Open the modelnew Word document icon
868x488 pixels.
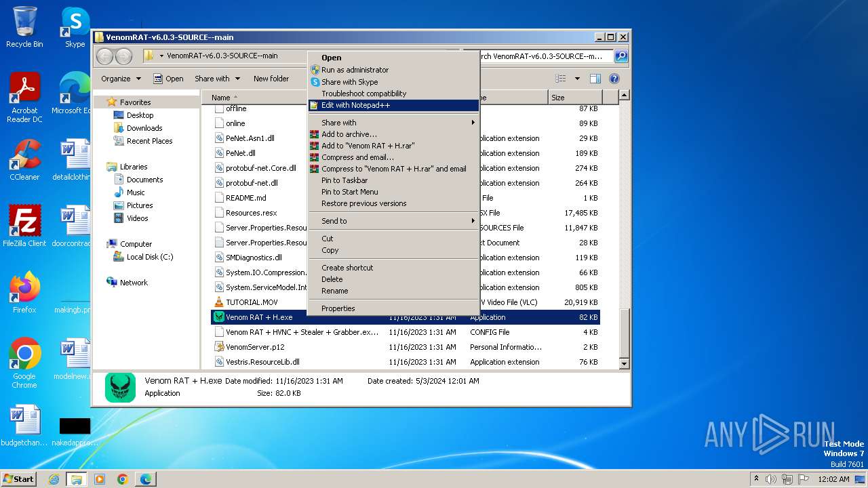(x=75, y=359)
